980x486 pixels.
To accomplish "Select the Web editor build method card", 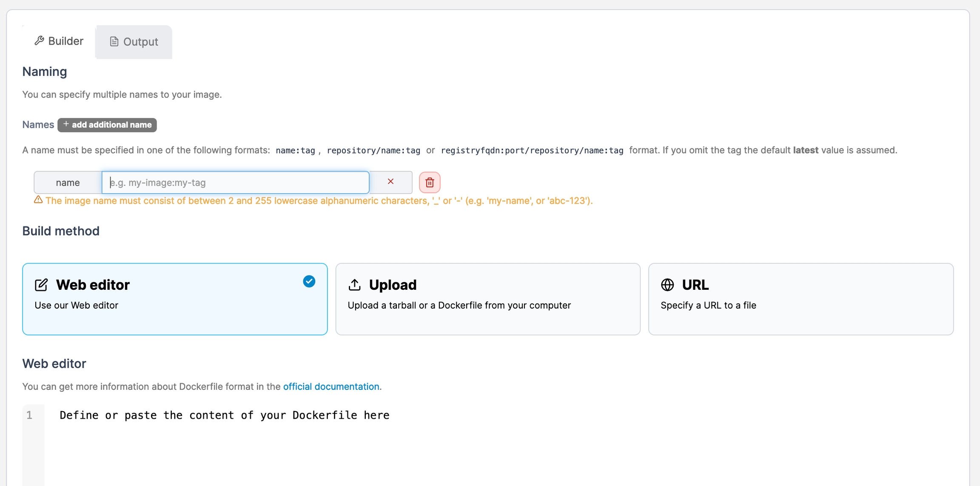I will coord(175,299).
